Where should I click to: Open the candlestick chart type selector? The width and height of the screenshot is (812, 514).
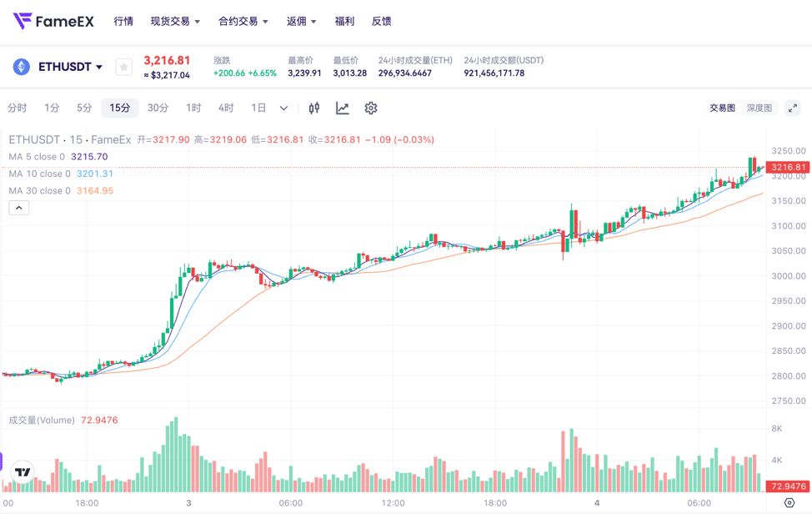[314, 108]
